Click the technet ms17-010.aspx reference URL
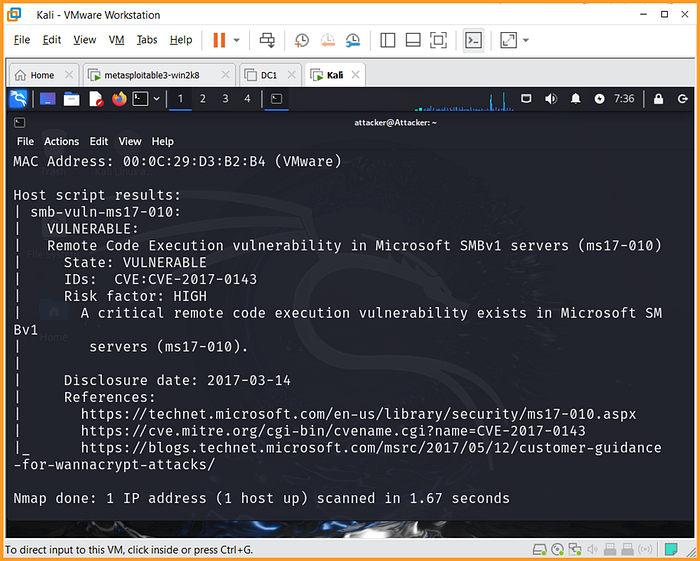700x561 pixels. click(358, 414)
